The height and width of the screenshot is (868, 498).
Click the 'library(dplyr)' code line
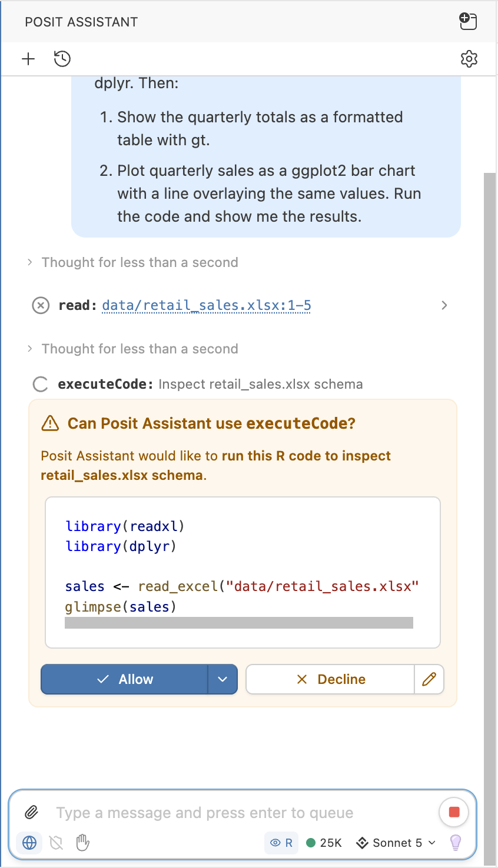point(121,546)
